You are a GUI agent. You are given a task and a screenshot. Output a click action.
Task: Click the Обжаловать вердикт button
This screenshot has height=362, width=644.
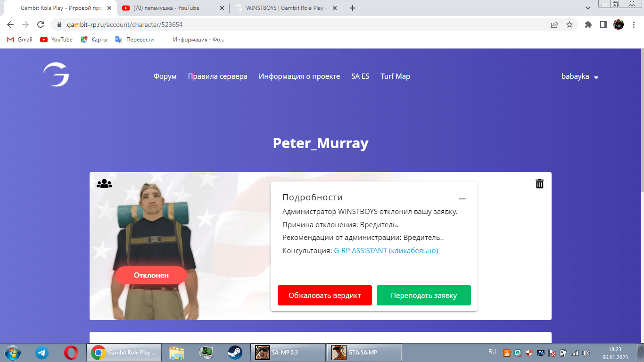(x=325, y=296)
